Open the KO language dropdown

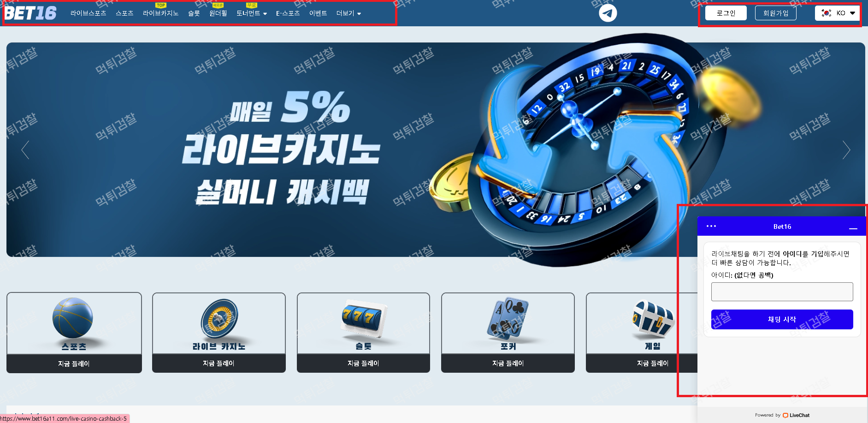click(838, 13)
